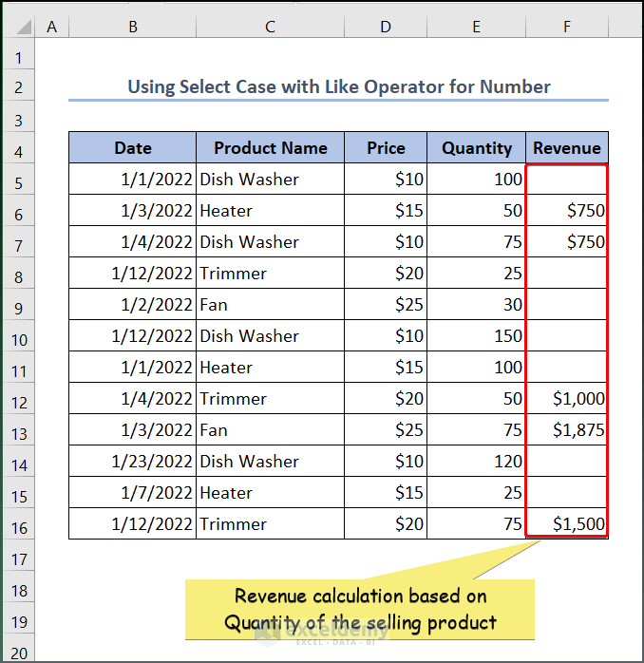Select column D header

[386, 27]
